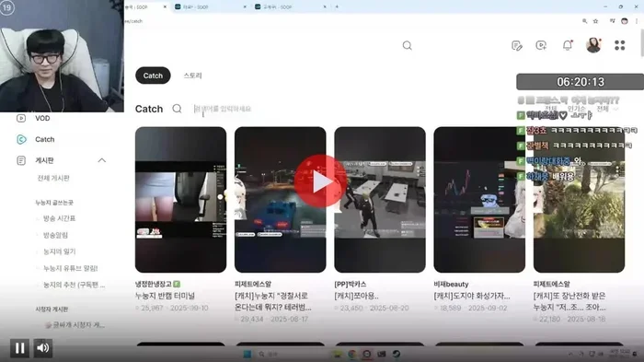Open the video upload icon in the header
The width and height of the screenshot is (644, 362).
[x=541, y=45]
